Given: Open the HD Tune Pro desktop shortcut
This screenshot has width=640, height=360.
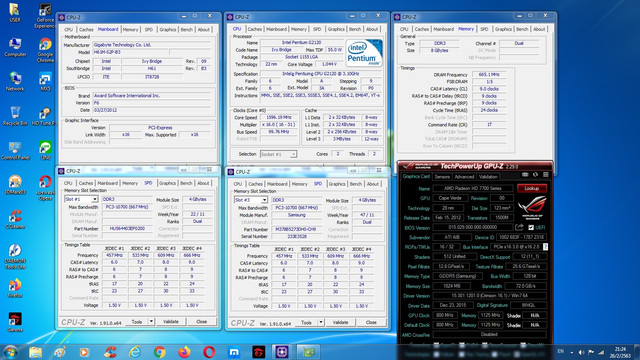Looking at the screenshot, I should (44, 116).
